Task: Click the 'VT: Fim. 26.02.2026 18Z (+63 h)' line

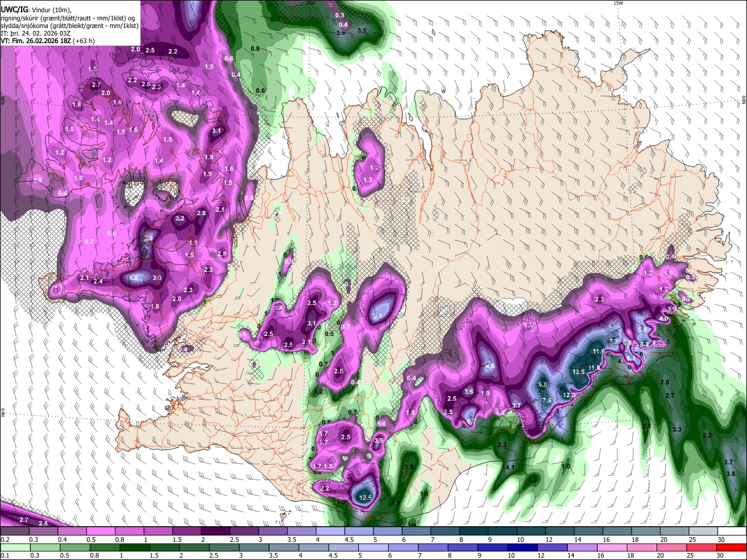Action: pos(48,41)
